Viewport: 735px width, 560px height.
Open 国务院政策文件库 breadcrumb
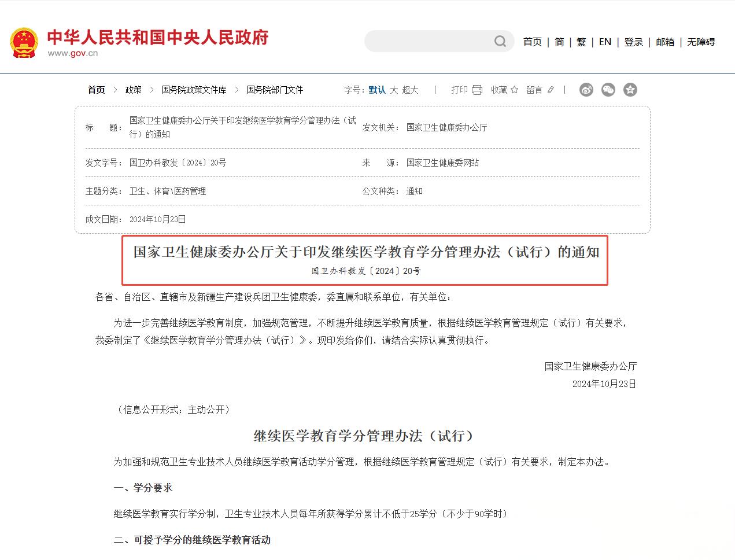coord(194,90)
